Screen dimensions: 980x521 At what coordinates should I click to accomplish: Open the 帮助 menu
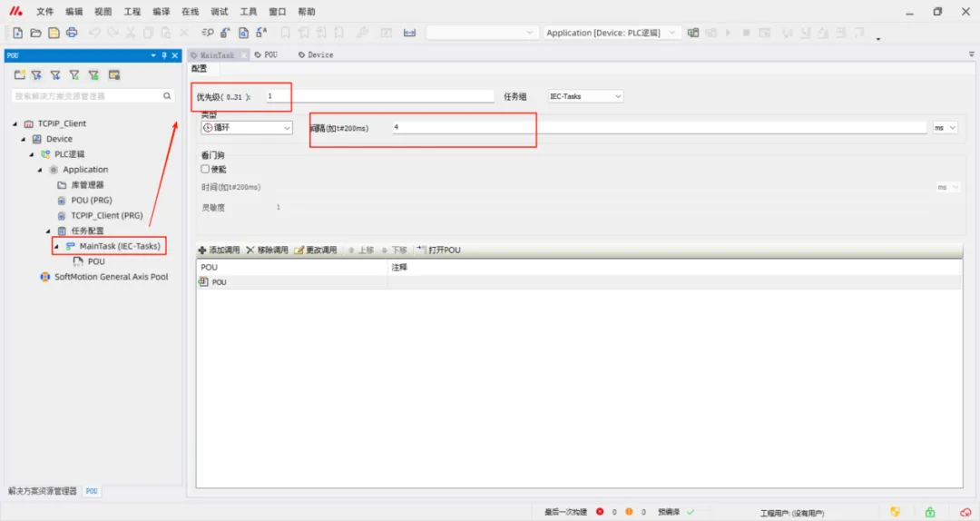coord(307,11)
